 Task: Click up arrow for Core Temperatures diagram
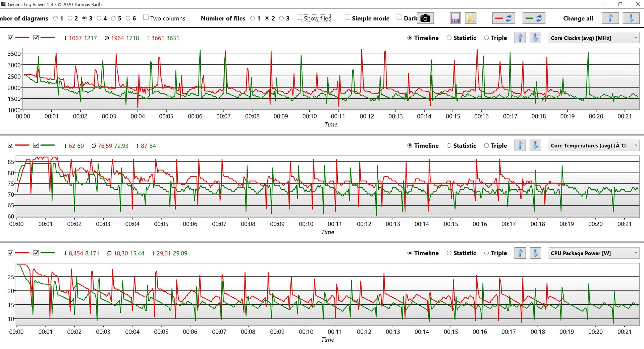pyautogui.click(x=520, y=145)
